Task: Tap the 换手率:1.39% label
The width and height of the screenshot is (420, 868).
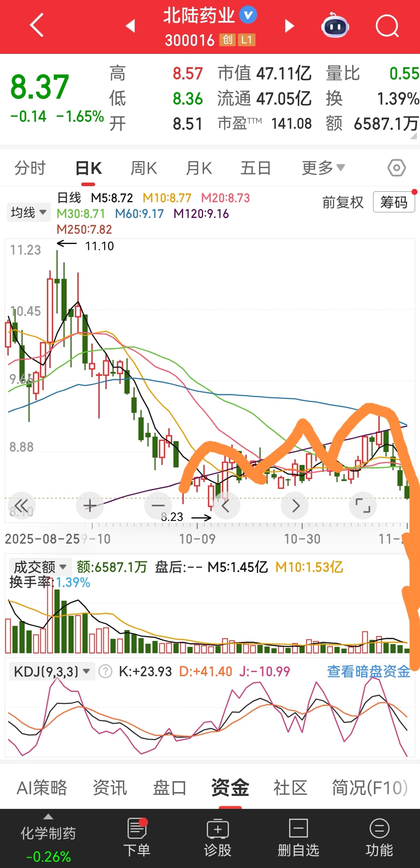Action: [x=50, y=582]
